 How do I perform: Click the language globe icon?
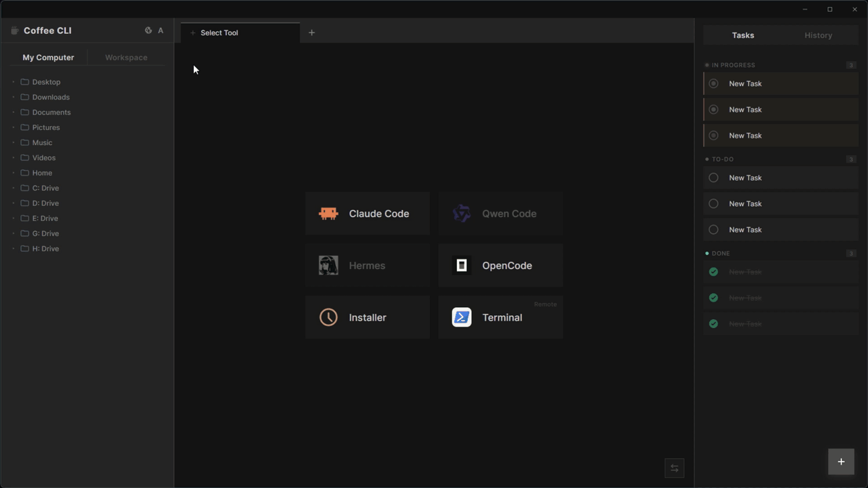coord(149,30)
